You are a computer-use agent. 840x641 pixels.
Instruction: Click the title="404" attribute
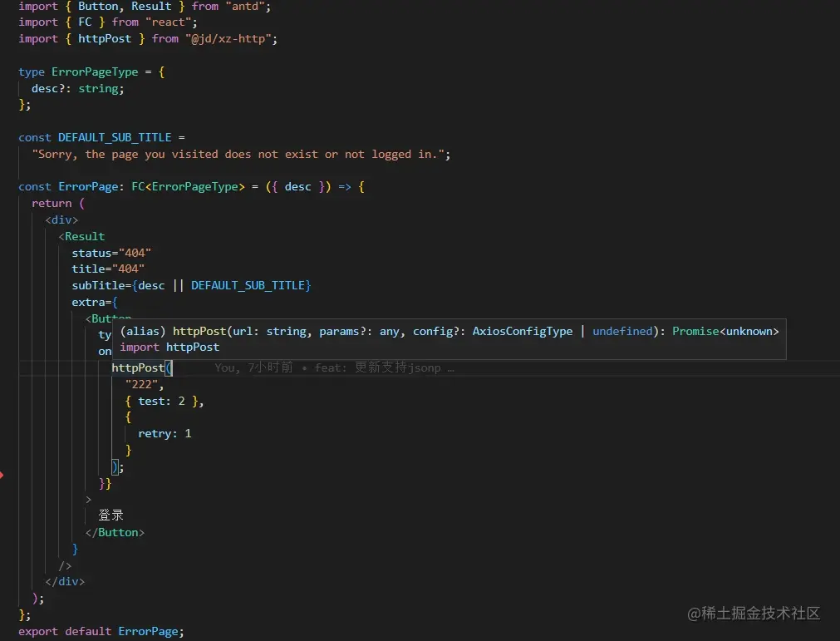point(108,269)
